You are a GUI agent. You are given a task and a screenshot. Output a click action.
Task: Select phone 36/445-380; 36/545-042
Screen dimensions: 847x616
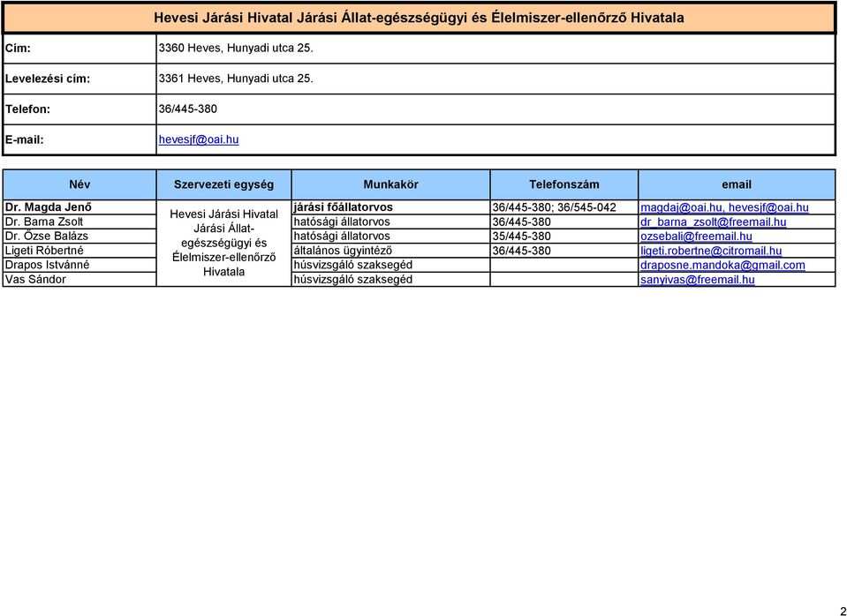[555, 208]
